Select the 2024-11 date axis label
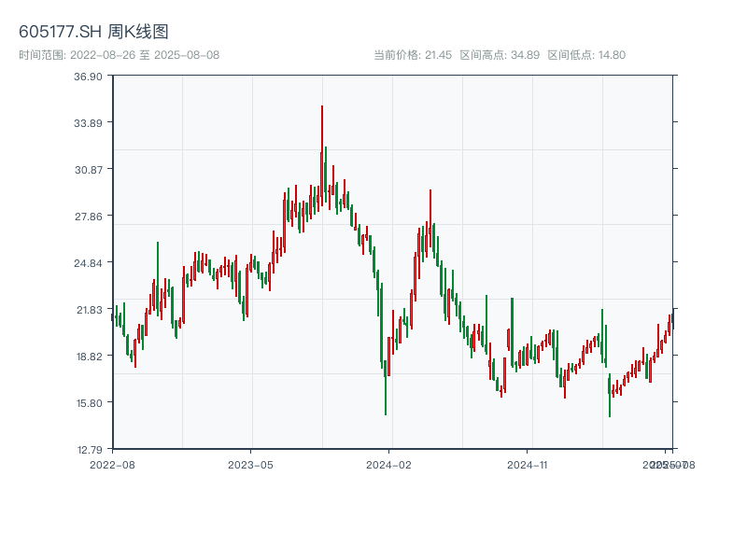The width and height of the screenshot is (747, 560). (x=529, y=464)
